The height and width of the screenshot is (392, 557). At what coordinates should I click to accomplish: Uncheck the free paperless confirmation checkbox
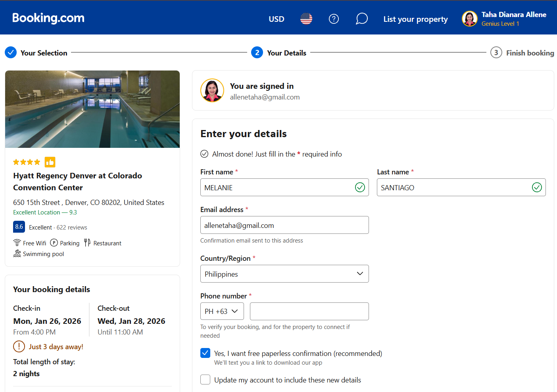pyautogui.click(x=206, y=353)
